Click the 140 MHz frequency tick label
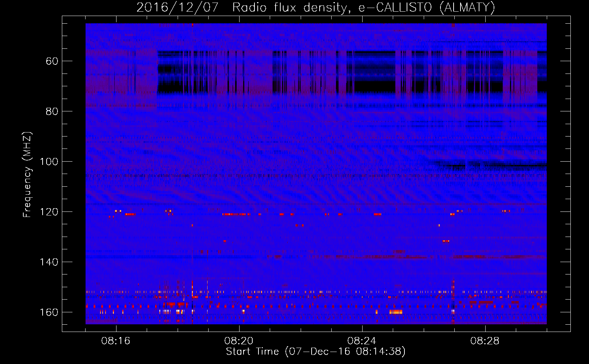The width and height of the screenshot is (589, 364). tap(49, 262)
